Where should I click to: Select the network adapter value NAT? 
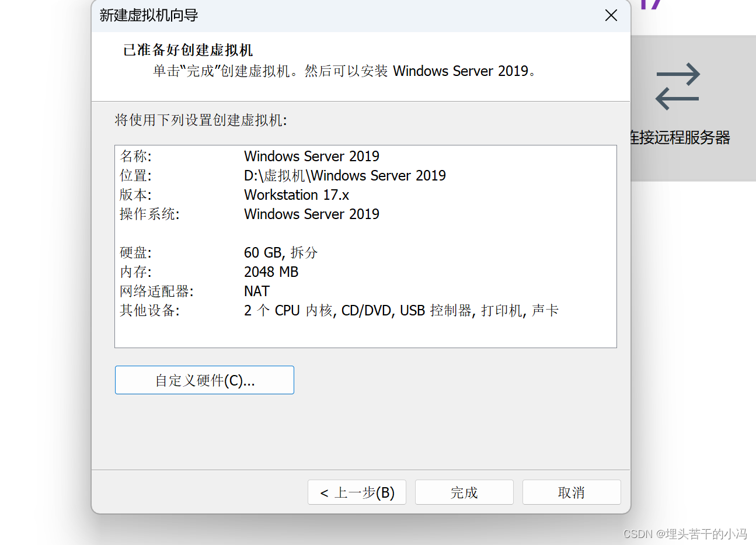tap(257, 291)
